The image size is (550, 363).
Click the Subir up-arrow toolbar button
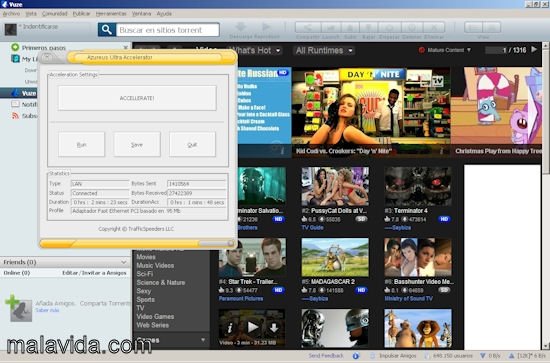tap(350, 27)
